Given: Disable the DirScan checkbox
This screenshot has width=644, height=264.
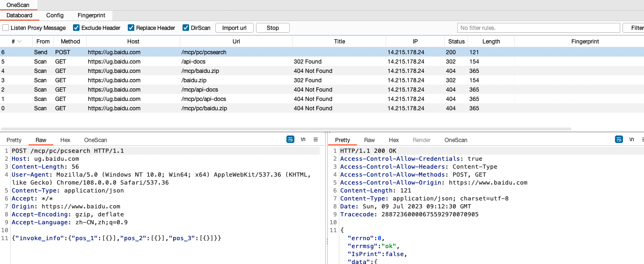Looking at the screenshot, I should click(x=186, y=28).
